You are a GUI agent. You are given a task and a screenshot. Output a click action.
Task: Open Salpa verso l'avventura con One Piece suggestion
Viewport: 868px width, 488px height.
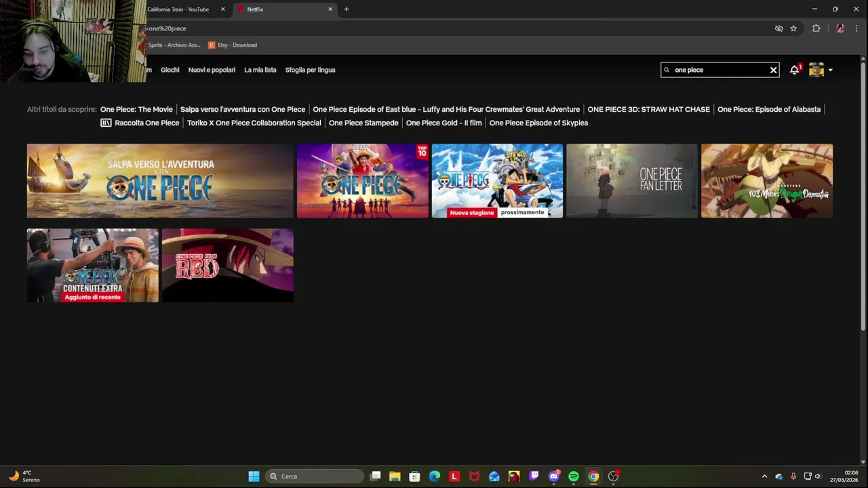point(243,109)
